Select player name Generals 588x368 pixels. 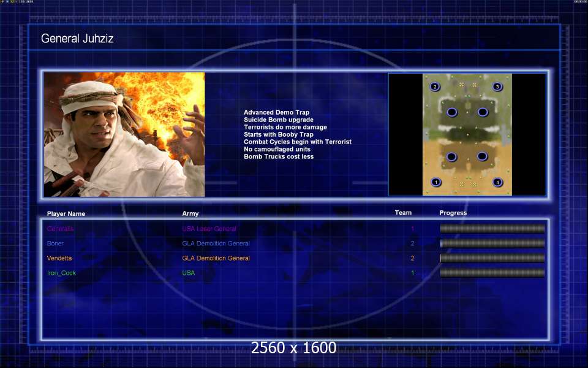click(x=60, y=229)
